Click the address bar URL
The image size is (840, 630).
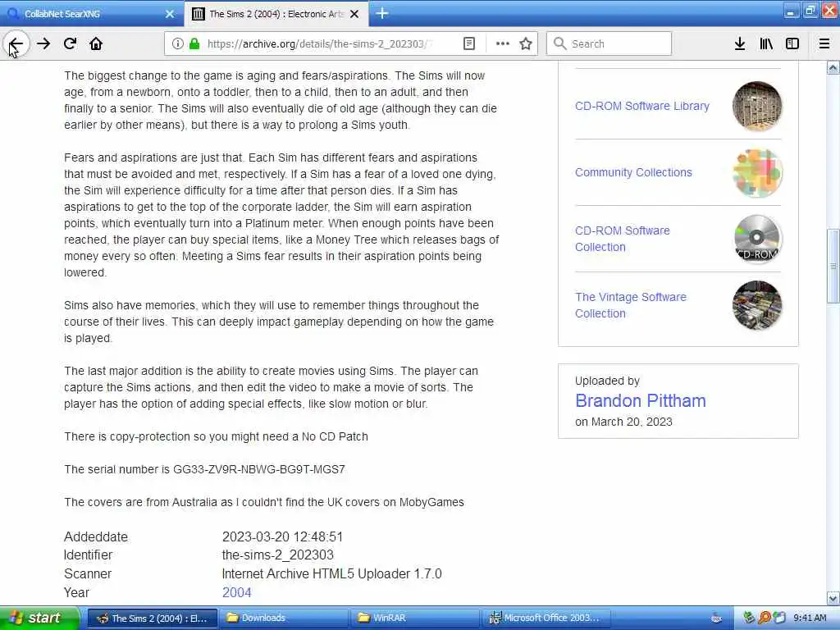(320, 44)
